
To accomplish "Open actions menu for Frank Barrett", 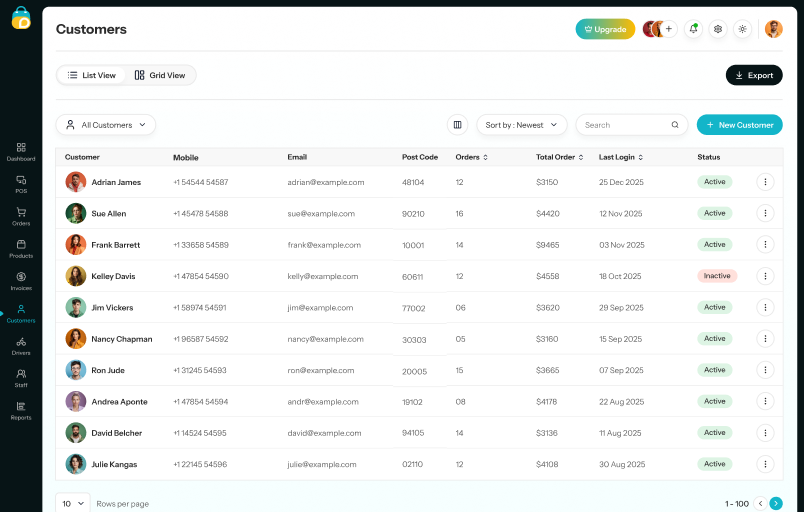I will (x=765, y=244).
